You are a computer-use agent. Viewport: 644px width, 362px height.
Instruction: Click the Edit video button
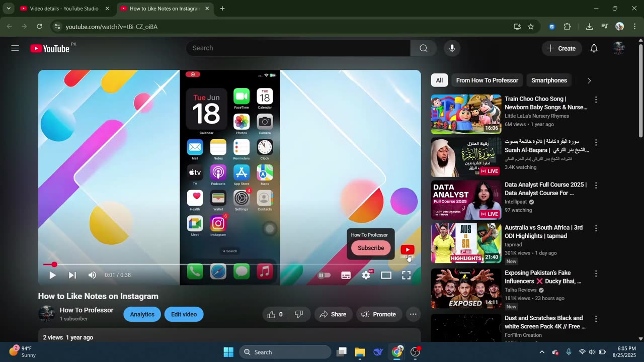point(184,314)
